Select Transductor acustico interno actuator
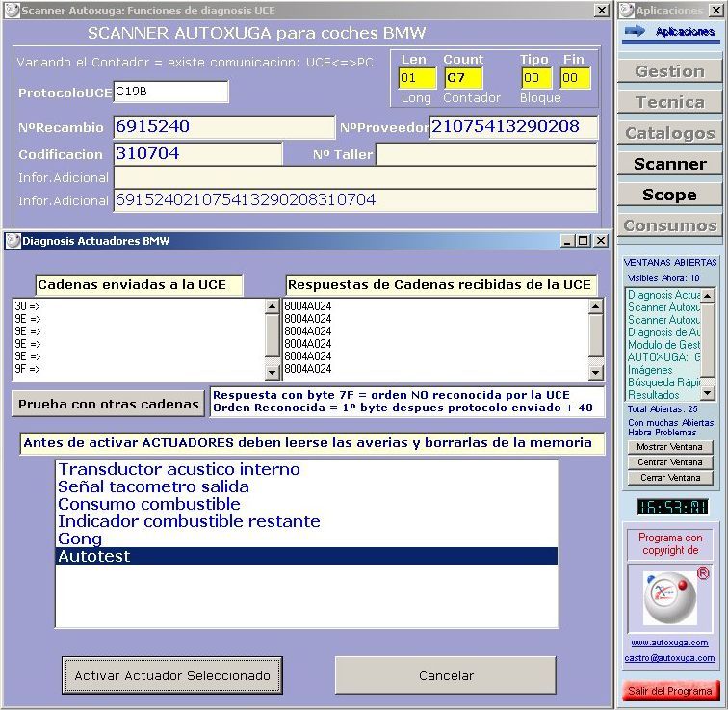 click(306, 469)
